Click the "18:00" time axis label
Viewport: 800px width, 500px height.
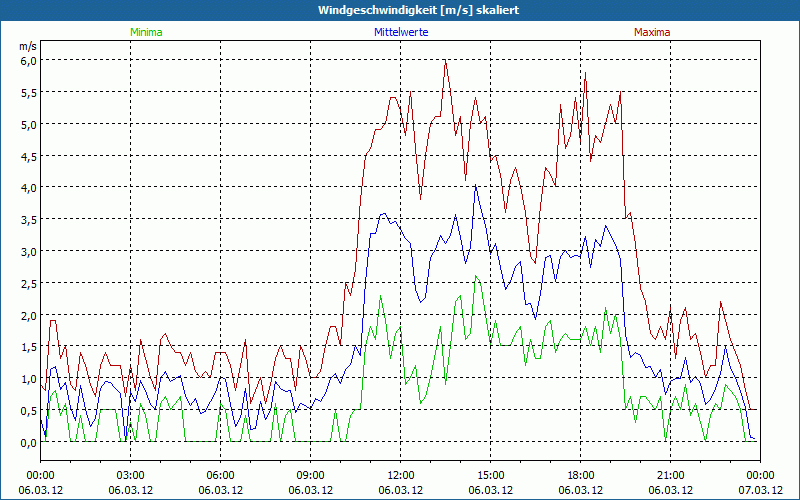[x=581, y=476]
